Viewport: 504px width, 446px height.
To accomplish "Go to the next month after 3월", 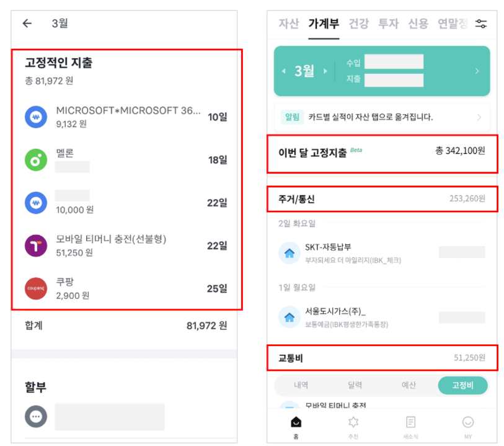I will [x=325, y=71].
